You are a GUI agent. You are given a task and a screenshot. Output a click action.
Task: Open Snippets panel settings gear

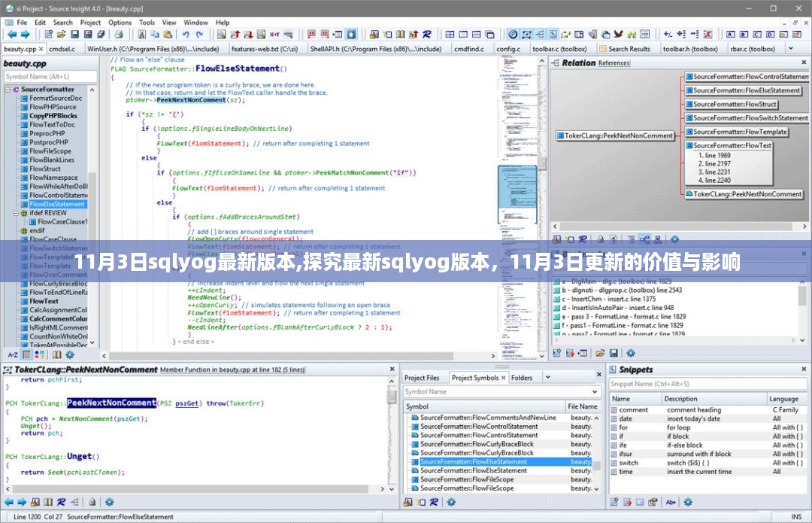pyautogui.click(x=688, y=502)
